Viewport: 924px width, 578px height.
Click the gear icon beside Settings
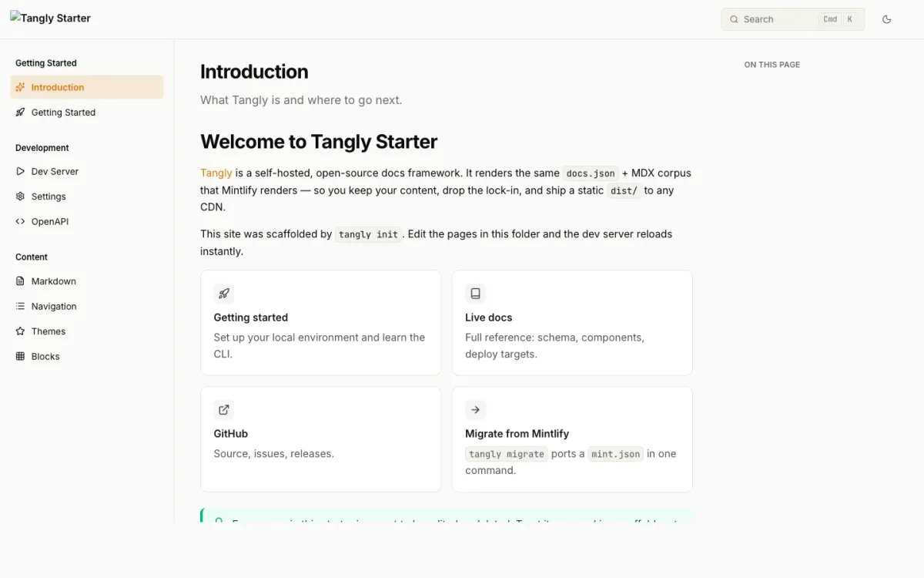click(x=20, y=197)
